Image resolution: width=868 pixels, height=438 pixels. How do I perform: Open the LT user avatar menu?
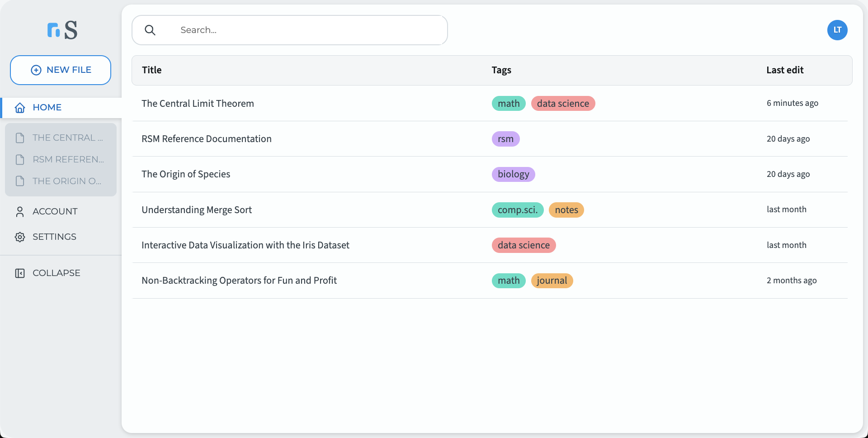pyautogui.click(x=837, y=30)
